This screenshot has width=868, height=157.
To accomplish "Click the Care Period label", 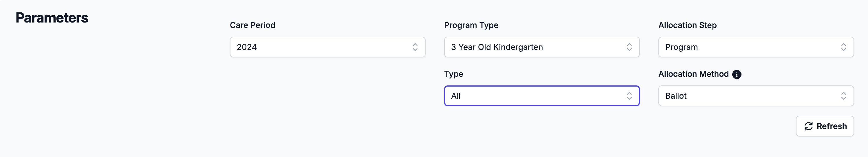I will pos(252,25).
